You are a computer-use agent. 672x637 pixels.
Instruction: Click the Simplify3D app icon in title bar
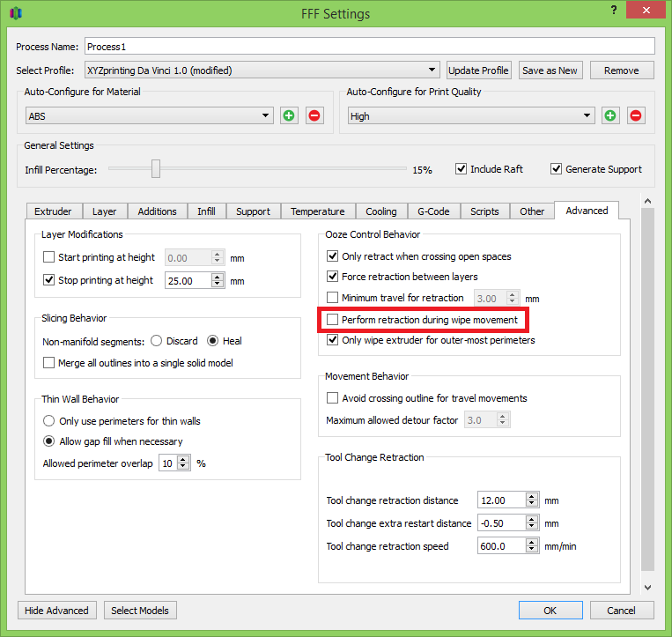tap(16, 13)
